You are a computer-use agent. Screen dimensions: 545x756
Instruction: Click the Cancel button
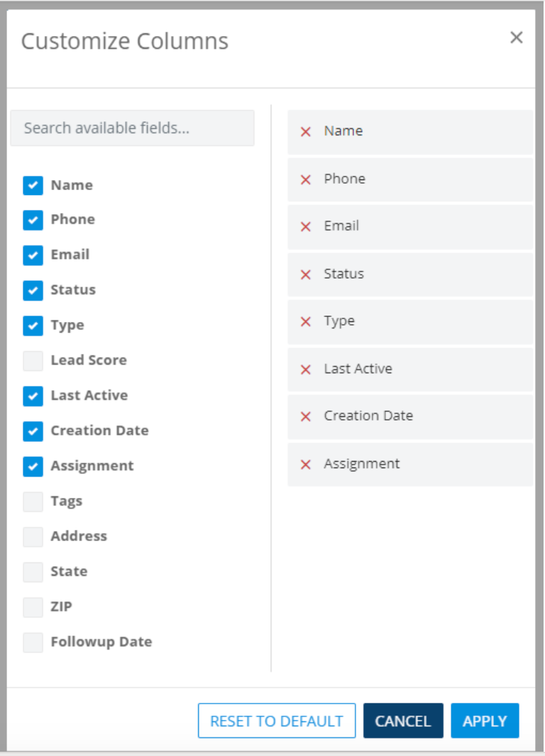click(x=403, y=721)
